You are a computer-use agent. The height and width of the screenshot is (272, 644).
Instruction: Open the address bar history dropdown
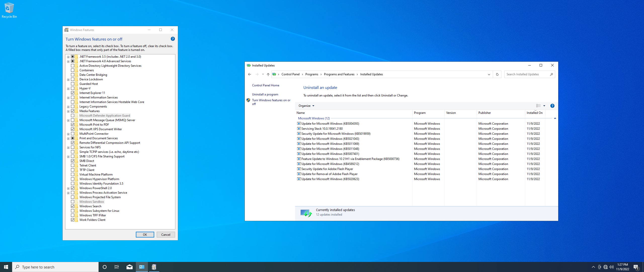coord(489,74)
